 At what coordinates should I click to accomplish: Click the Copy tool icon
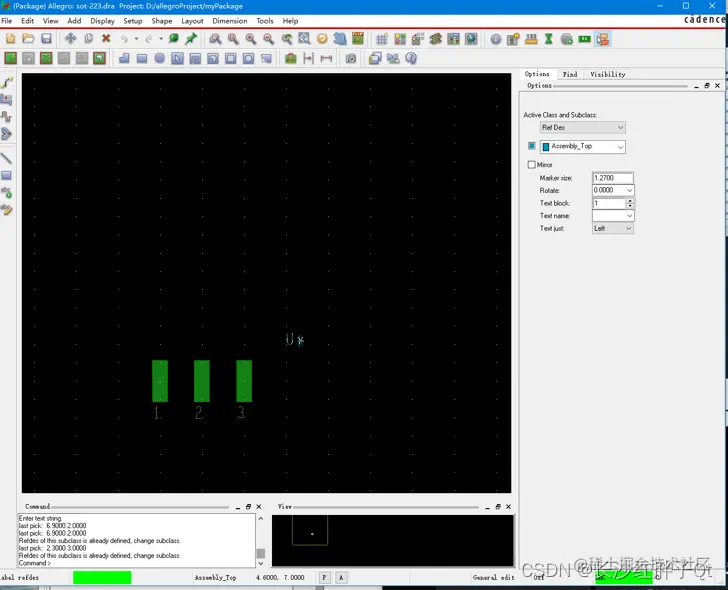pos(89,39)
